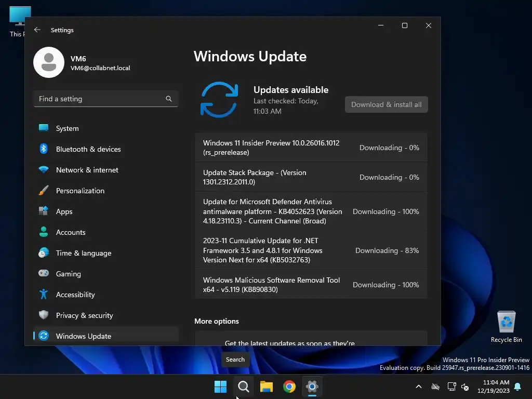Click the Malicious Software Removal Tool row
Screen dimensions: 532x399
point(311,285)
